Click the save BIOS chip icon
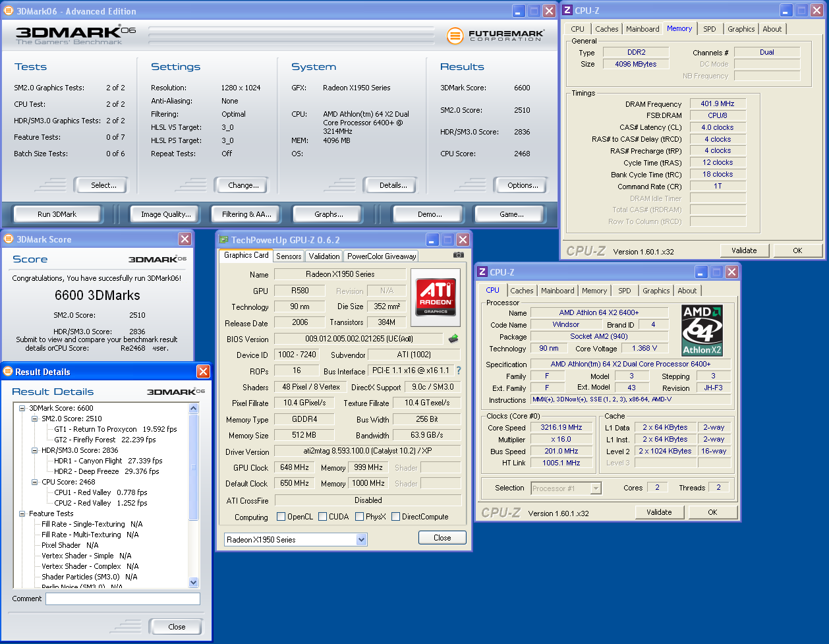The height and width of the screenshot is (644, 829). coord(453,339)
